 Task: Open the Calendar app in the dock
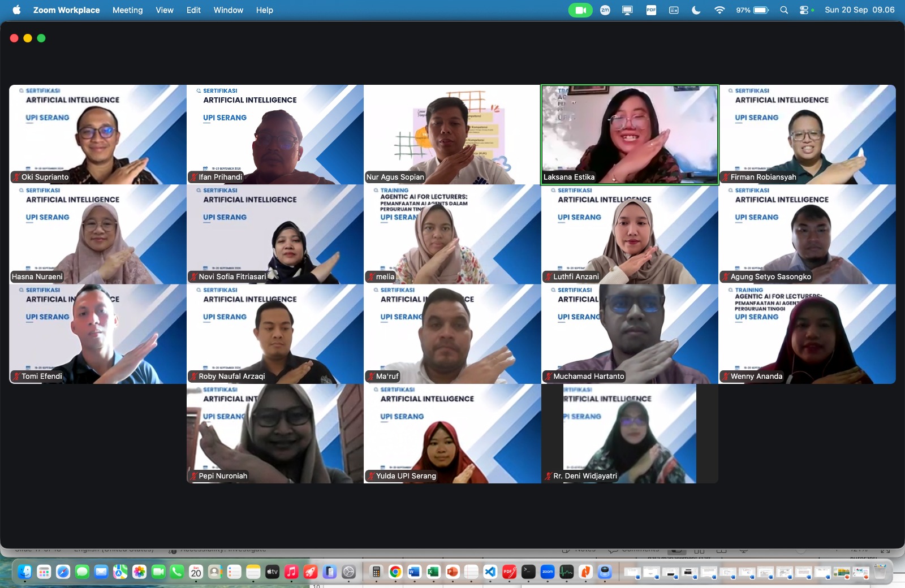(x=196, y=572)
